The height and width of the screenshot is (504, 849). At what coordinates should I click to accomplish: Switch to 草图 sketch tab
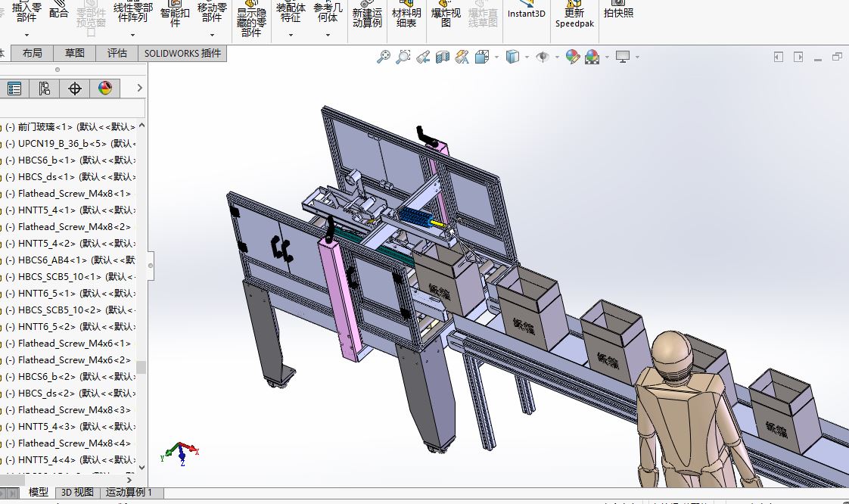75,53
